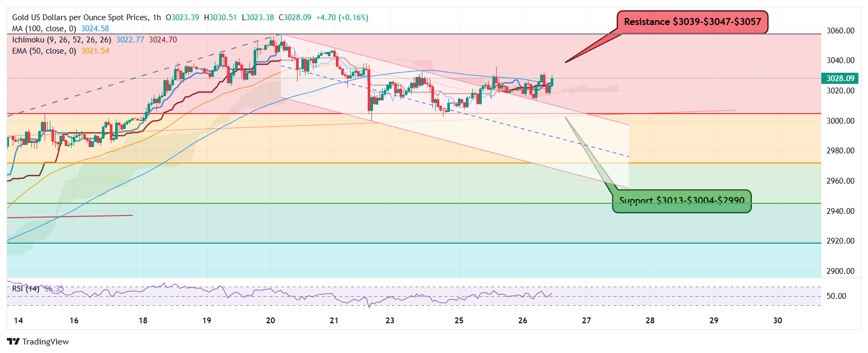This screenshot has width=868, height=353.
Task: Click date 14 on time axis
Action: pos(18,321)
